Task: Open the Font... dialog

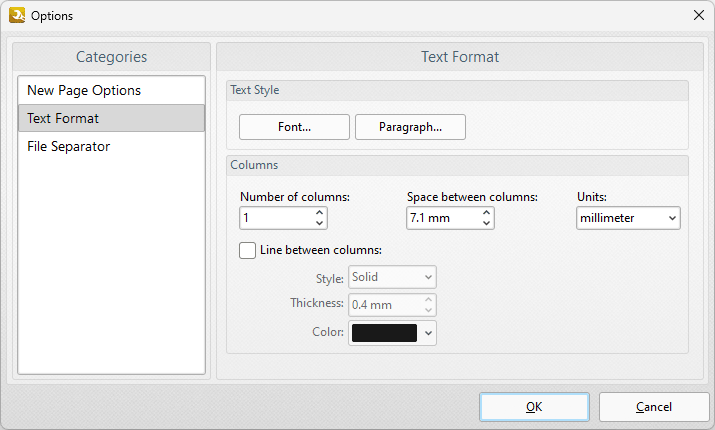Action: (294, 127)
